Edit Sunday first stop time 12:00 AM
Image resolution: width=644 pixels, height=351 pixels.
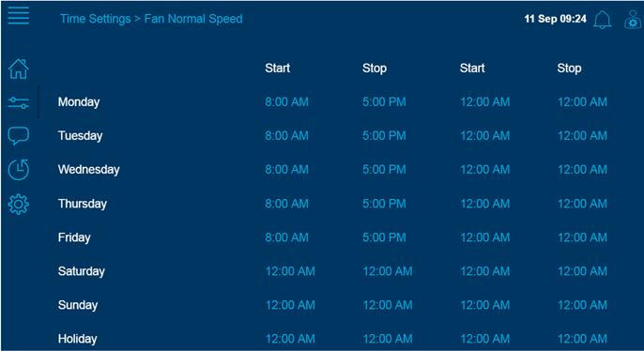388,305
